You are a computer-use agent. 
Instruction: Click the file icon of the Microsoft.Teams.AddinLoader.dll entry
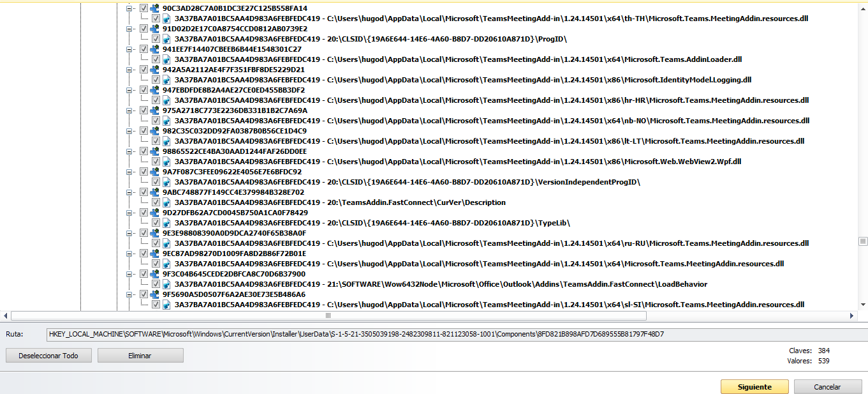(166, 59)
